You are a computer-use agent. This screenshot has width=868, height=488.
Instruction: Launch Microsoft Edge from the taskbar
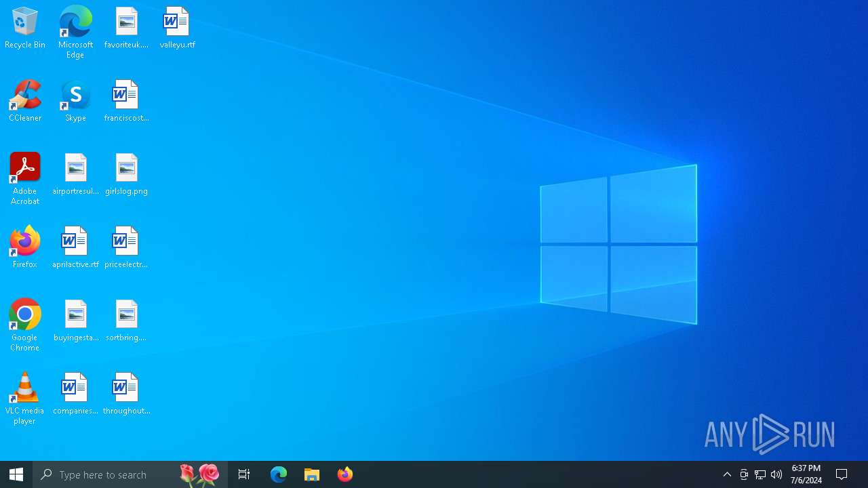pyautogui.click(x=279, y=474)
